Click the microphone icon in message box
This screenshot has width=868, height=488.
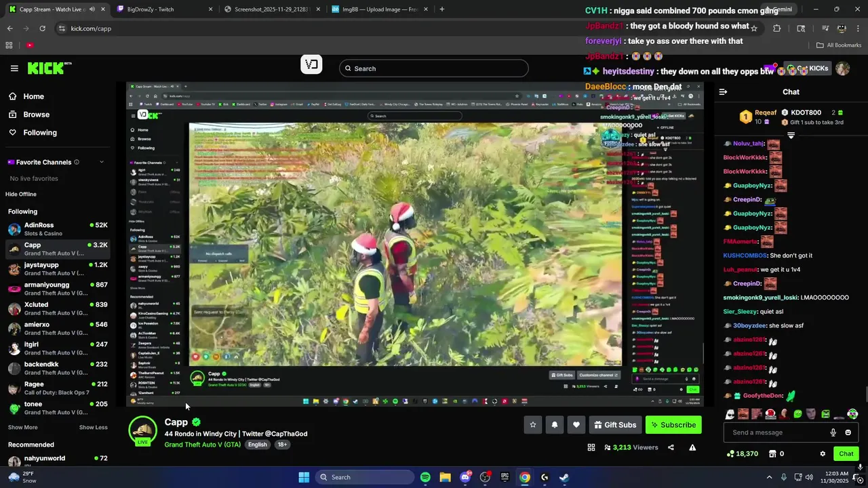(x=833, y=432)
